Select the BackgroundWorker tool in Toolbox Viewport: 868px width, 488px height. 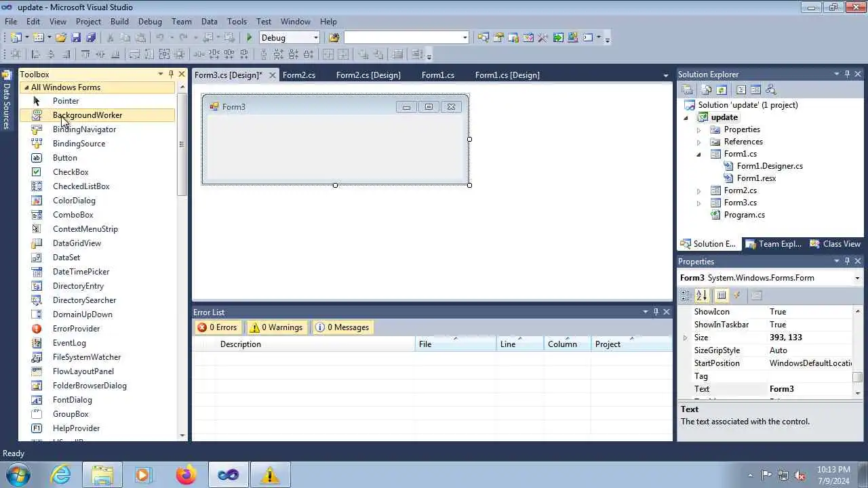point(97,115)
